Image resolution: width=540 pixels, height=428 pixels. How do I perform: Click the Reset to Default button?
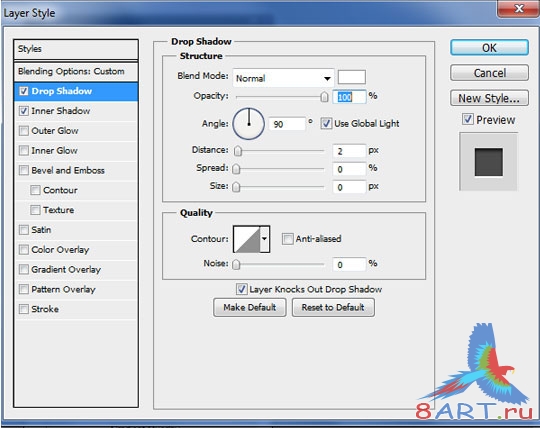coord(333,307)
